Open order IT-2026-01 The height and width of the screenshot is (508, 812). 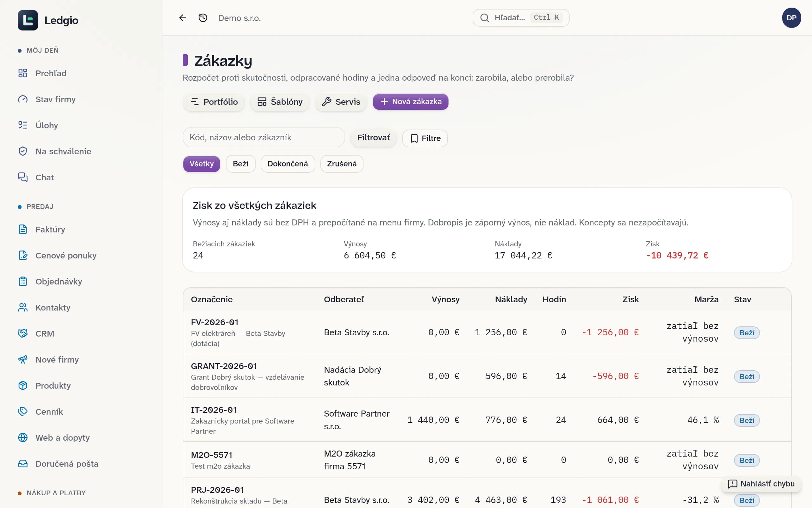coord(214,410)
